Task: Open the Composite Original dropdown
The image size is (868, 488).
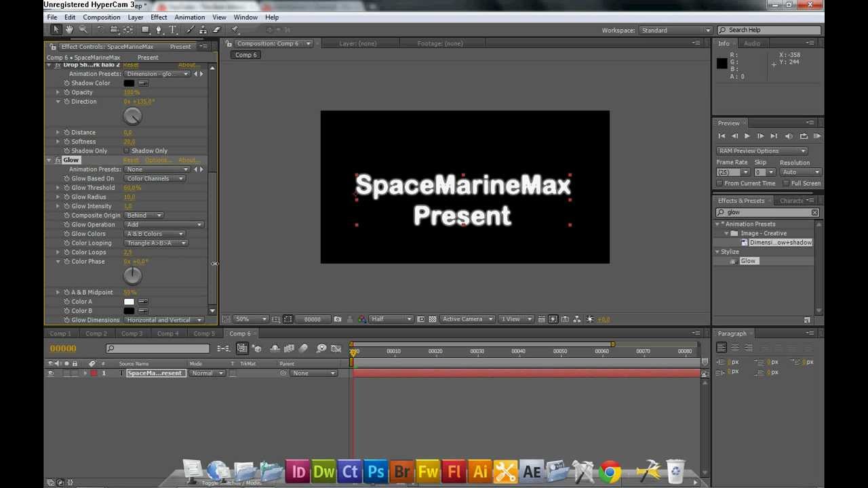Action: click(144, 216)
